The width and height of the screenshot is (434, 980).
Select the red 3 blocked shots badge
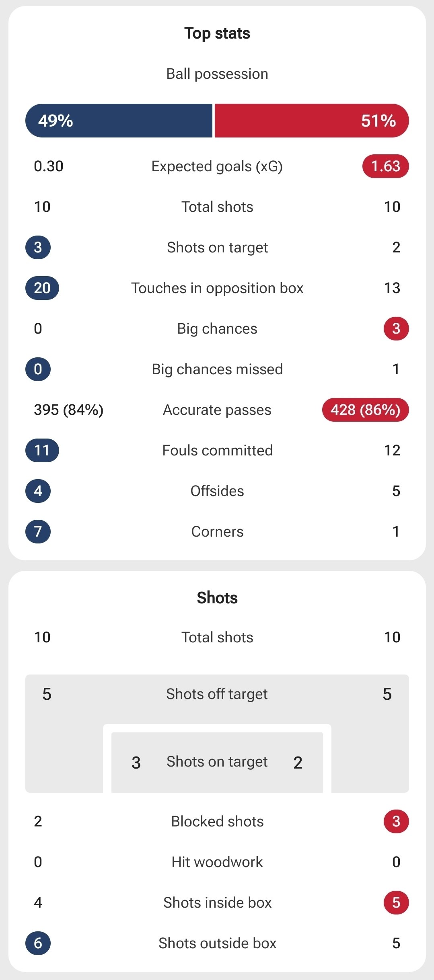click(x=396, y=821)
